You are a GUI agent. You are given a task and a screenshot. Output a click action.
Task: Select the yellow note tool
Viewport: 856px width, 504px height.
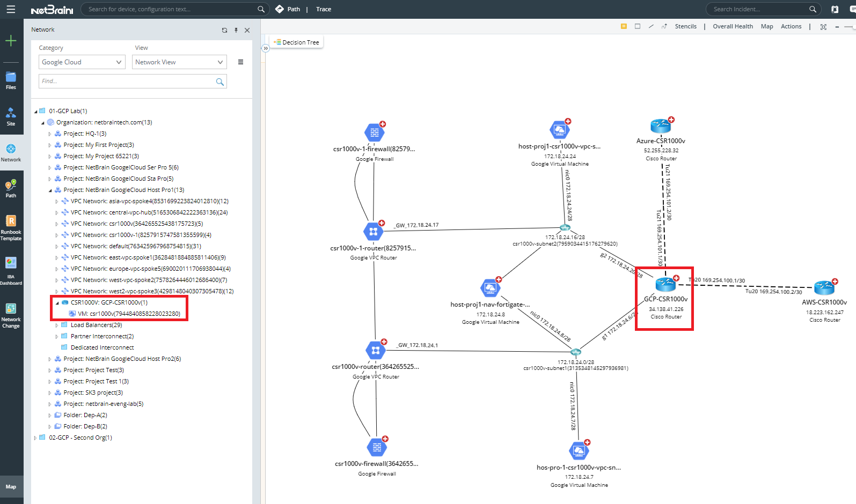point(624,26)
